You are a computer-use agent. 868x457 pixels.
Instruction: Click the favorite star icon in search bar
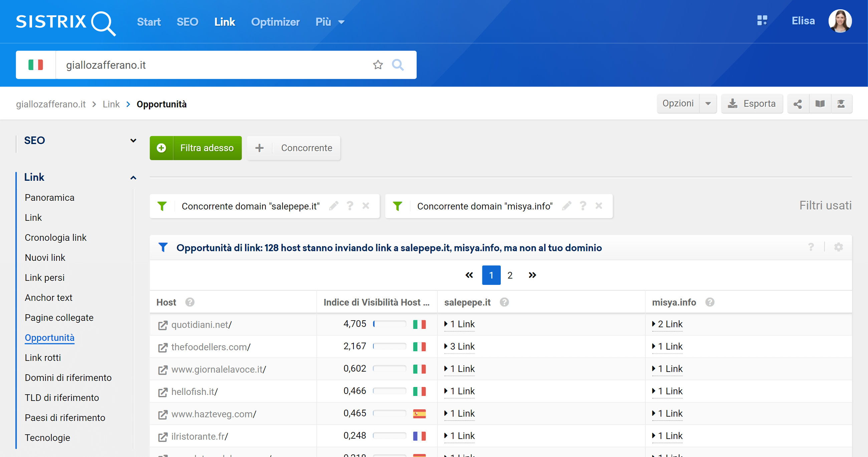[378, 65]
